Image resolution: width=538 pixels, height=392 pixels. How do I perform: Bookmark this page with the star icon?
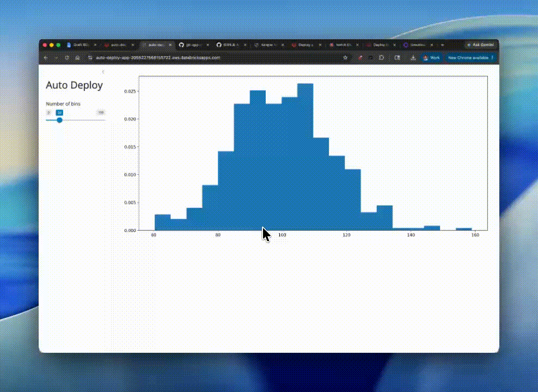click(345, 58)
